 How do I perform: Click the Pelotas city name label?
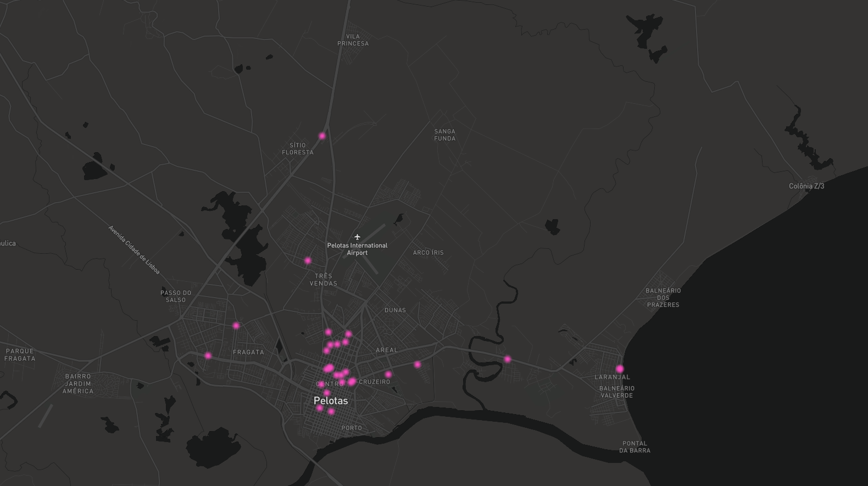click(331, 401)
